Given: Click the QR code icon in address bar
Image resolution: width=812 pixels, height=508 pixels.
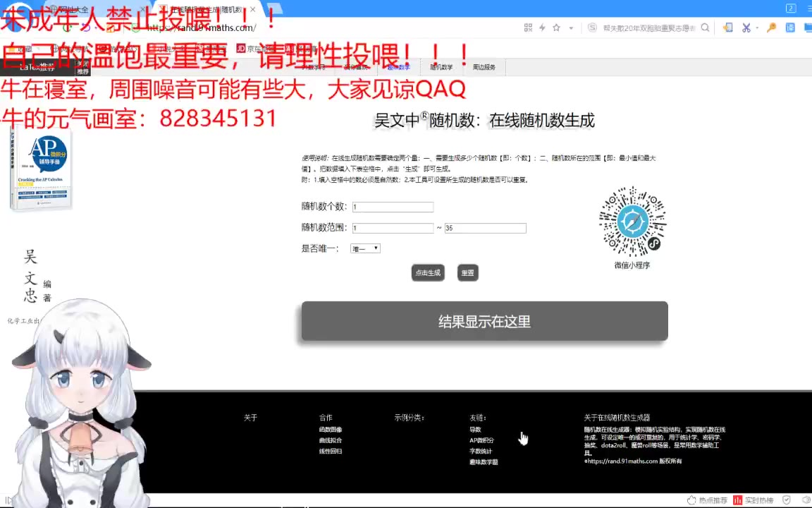Looking at the screenshot, I should click(x=528, y=28).
